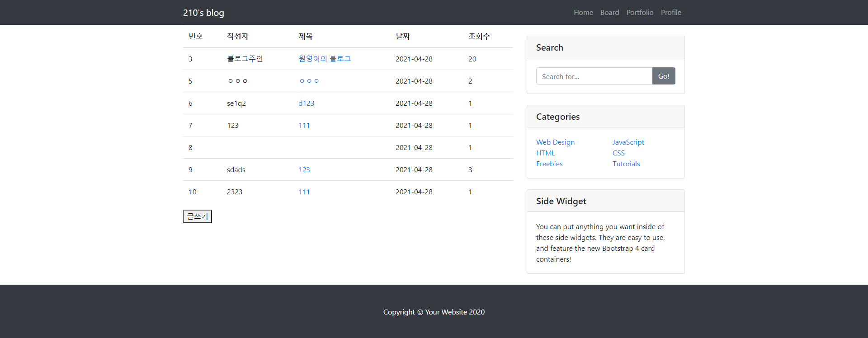
Task: Open the HTML category
Action: tap(545, 153)
